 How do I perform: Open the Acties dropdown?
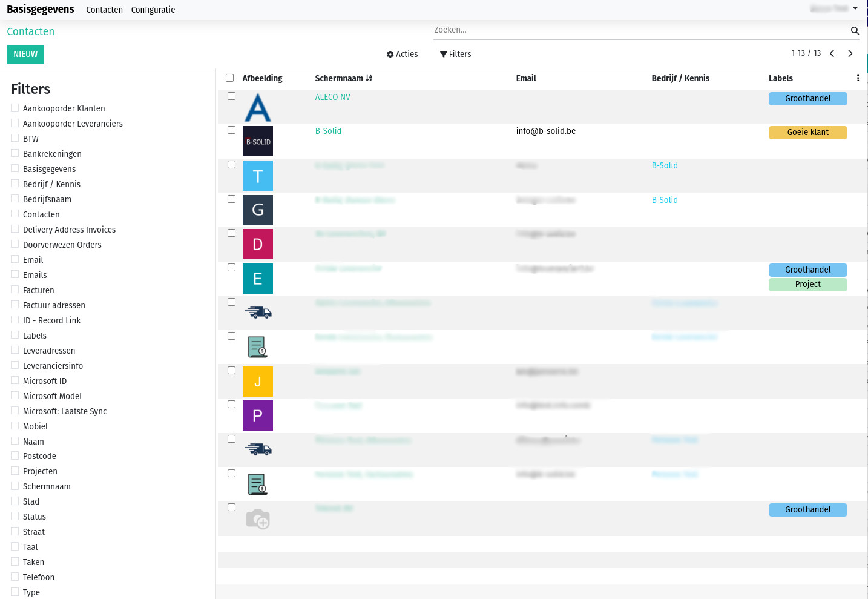click(403, 55)
